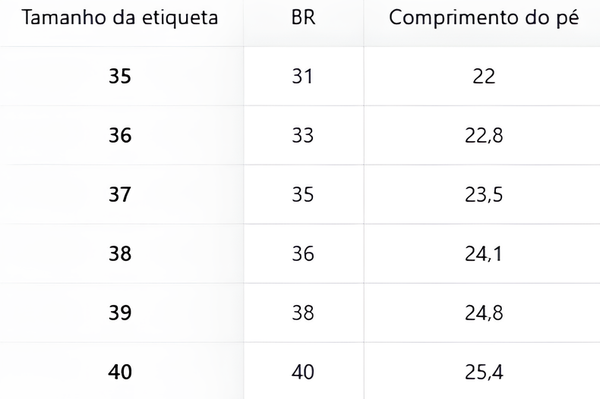600x399 pixels.
Task: Click the BR column header
Action: (303, 18)
